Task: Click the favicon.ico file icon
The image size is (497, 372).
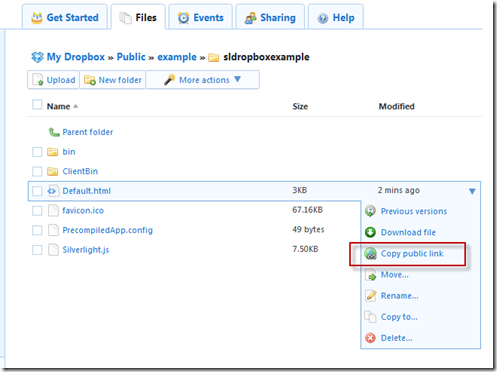Action: coord(53,211)
